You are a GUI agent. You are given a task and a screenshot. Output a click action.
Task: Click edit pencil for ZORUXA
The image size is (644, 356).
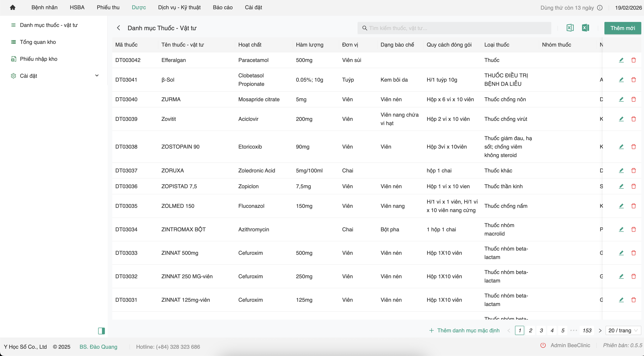(x=621, y=171)
